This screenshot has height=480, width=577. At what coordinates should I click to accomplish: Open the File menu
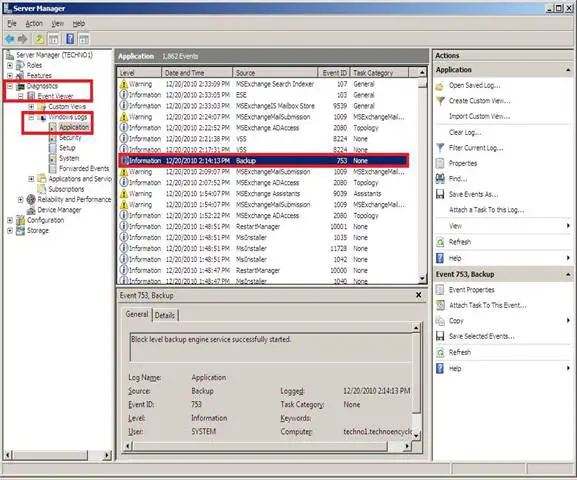(12, 24)
